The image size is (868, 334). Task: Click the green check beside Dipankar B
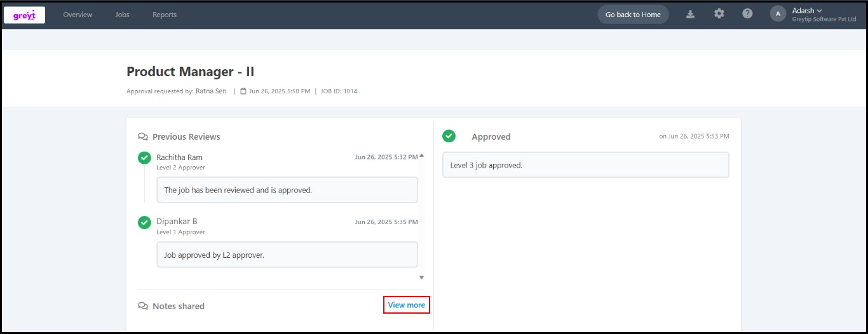144,222
